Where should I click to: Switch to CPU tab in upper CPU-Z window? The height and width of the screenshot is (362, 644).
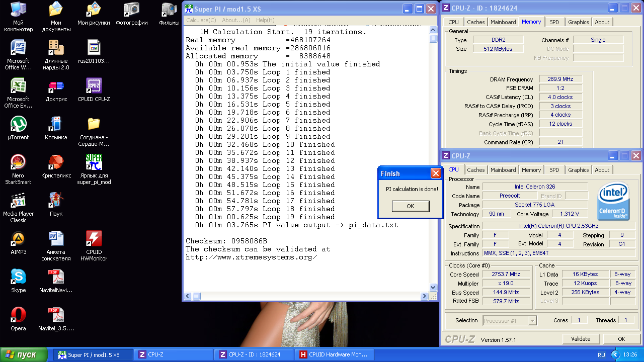[453, 22]
